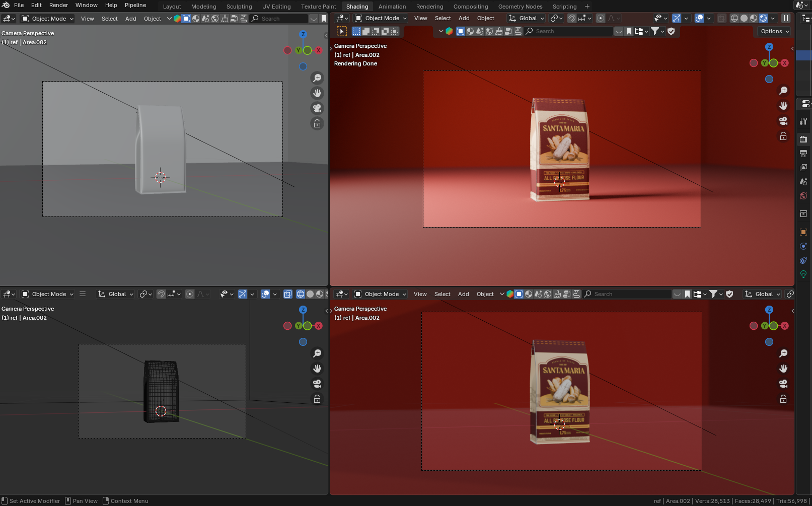Switch top-right viewport to rendered shading
The height and width of the screenshot is (506, 812).
tap(763, 18)
